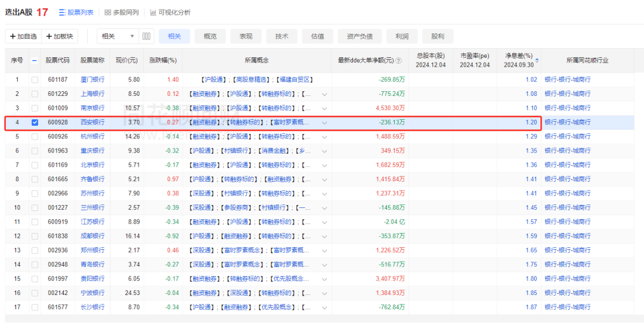Image resolution: width=644 pixels, height=323 pixels.
Task: Select the 资产负债 tab
Action: tap(360, 36)
